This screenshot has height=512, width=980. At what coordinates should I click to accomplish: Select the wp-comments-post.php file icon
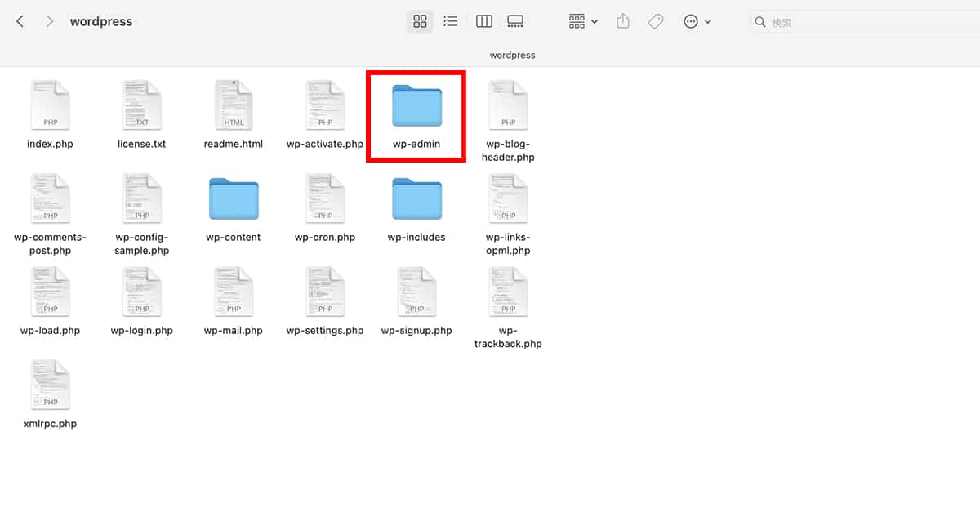pos(51,198)
